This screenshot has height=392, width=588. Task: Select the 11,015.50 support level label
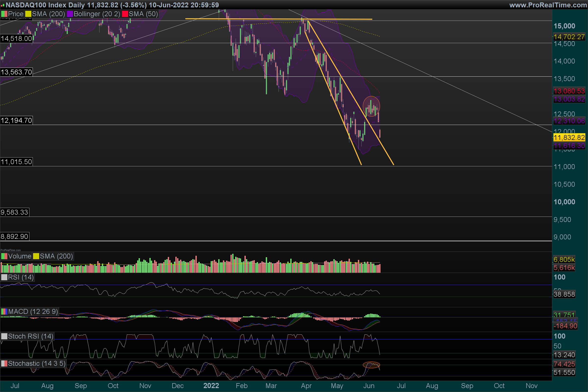[16, 162]
